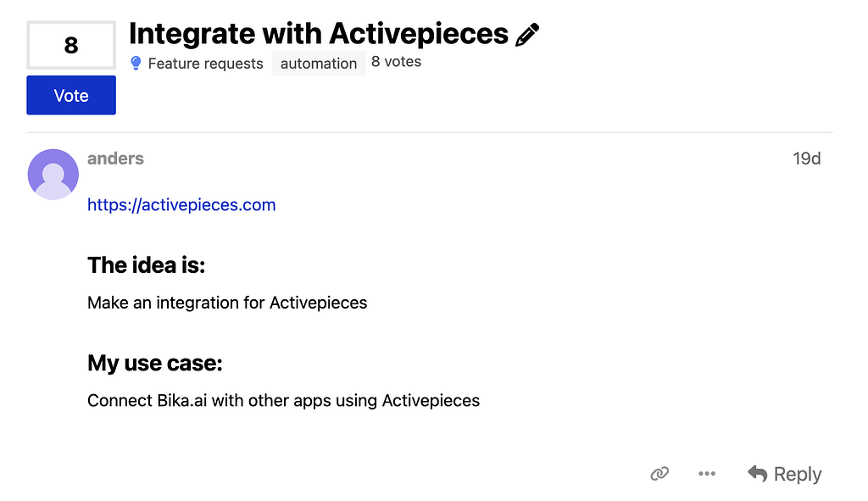Click the Integrate with Activepieces title
868x501 pixels.
319,34
